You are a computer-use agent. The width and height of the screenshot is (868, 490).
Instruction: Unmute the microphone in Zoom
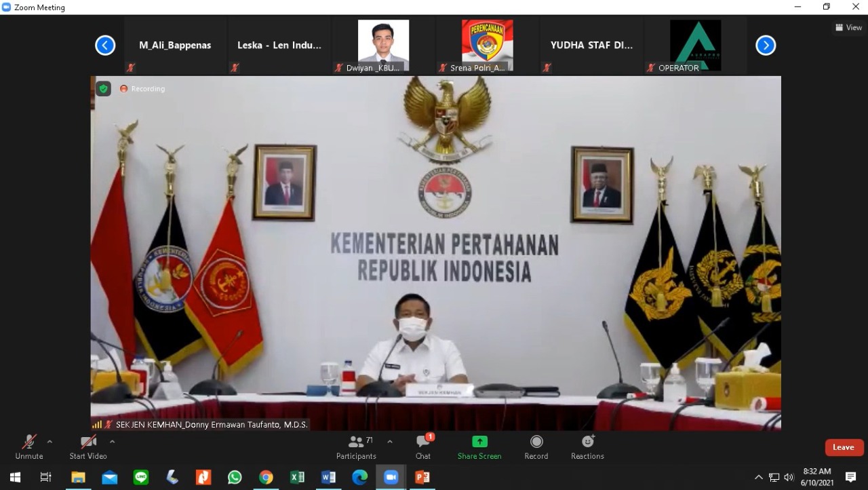(x=29, y=447)
